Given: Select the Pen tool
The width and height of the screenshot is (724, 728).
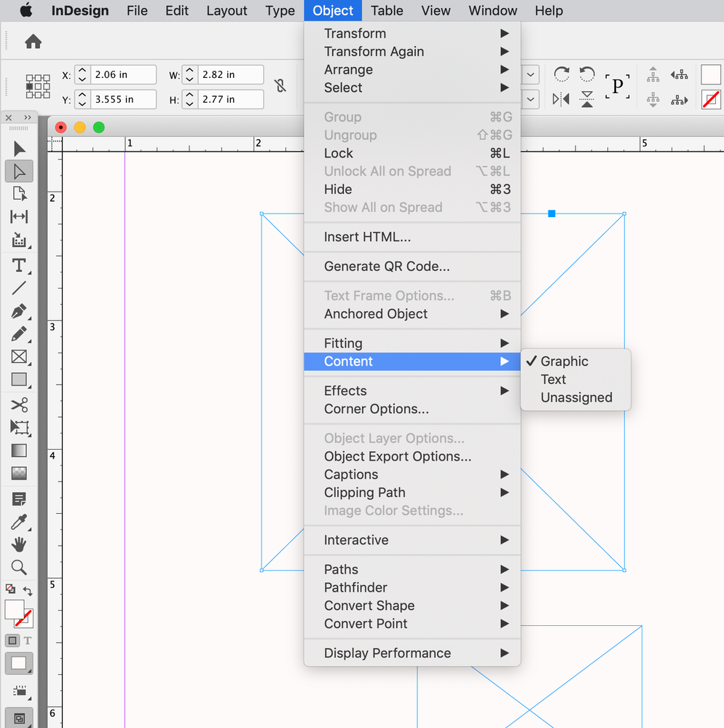Looking at the screenshot, I should [19, 311].
